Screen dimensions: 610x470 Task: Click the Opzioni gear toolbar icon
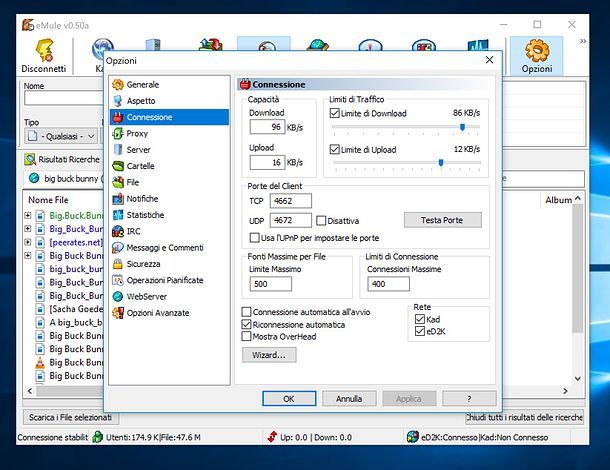coord(537,55)
